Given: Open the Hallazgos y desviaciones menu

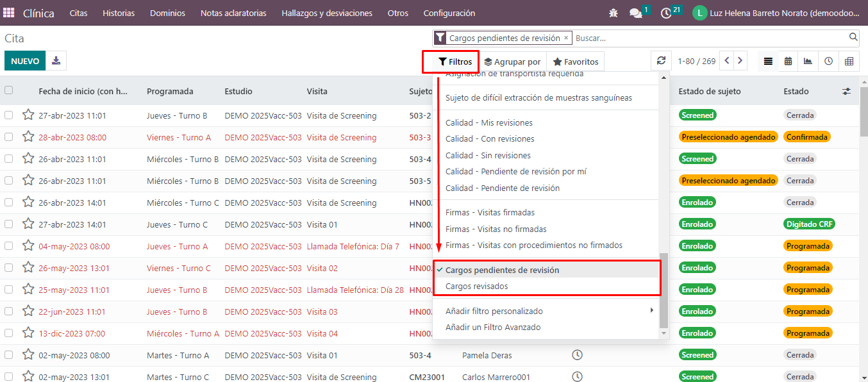Looking at the screenshot, I should tap(327, 13).
